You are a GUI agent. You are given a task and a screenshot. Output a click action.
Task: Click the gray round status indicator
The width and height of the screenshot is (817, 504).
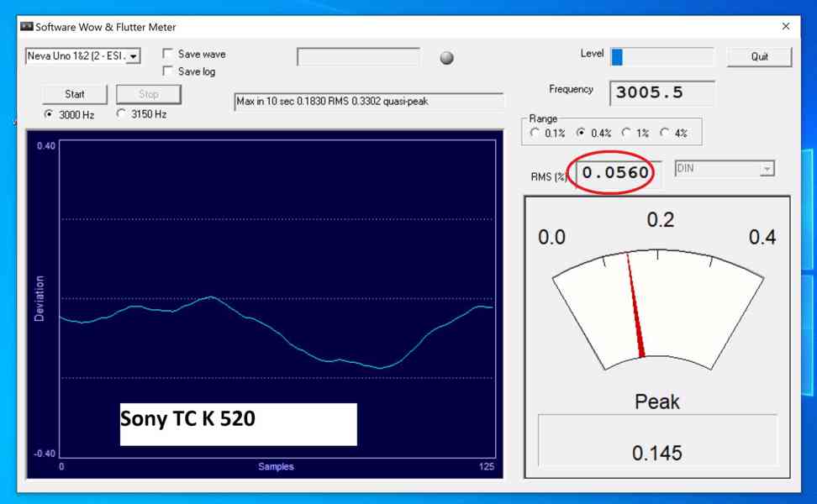(446, 57)
